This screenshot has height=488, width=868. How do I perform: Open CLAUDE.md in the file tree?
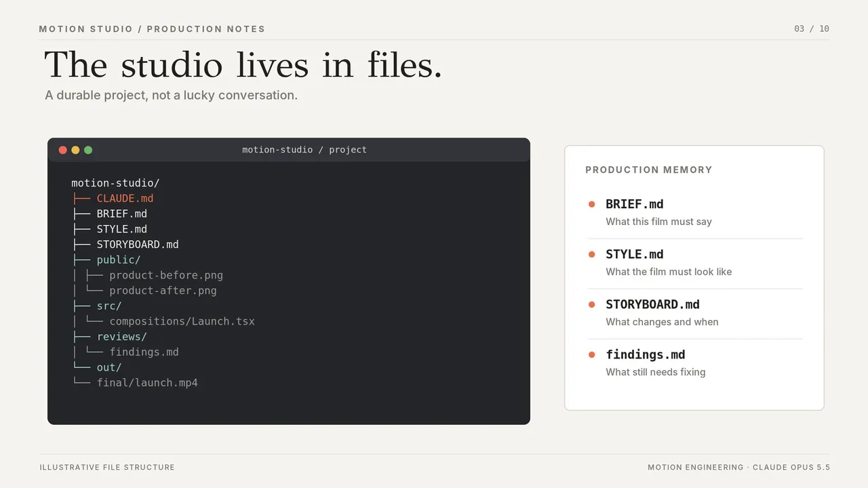tap(125, 199)
